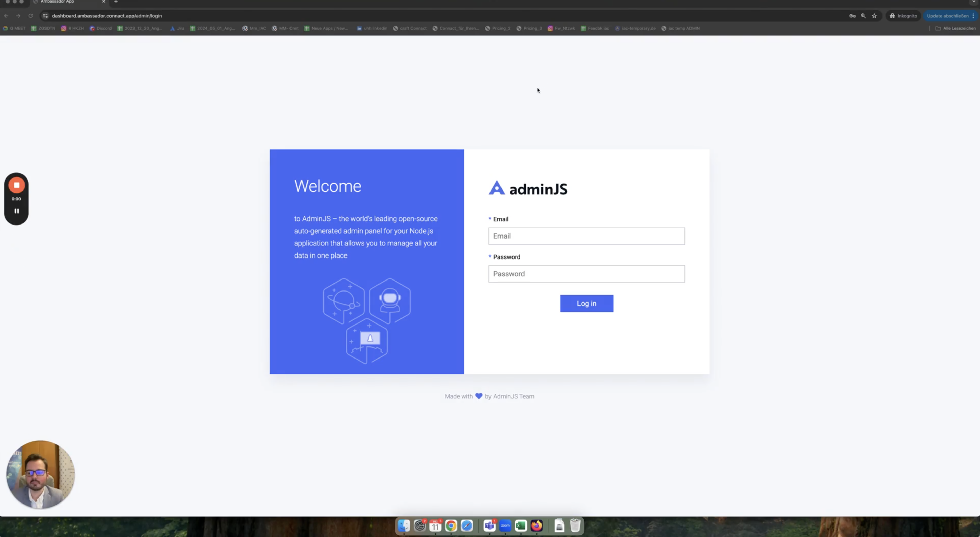This screenshot has width=980, height=537.
Task: Open the Inkognito profile indicator
Action: (x=903, y=16)
